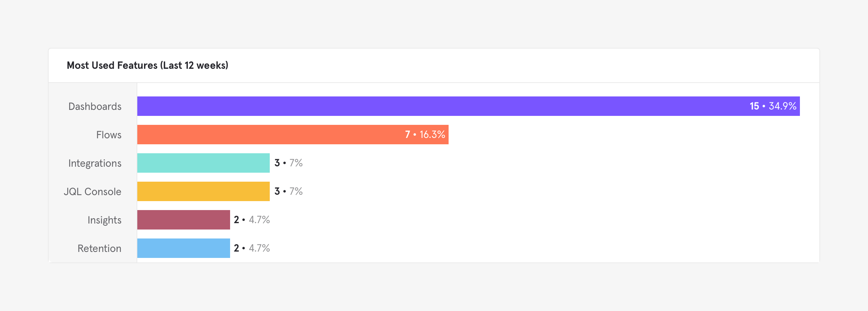868x311 pixels.
Task: Select the JQL Console row label
Action: (92, 192)
